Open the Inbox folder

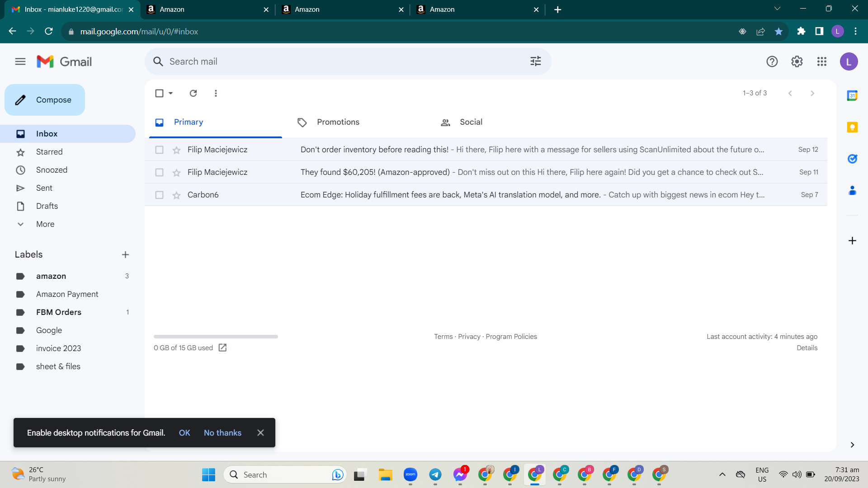[x=68, y=134]
